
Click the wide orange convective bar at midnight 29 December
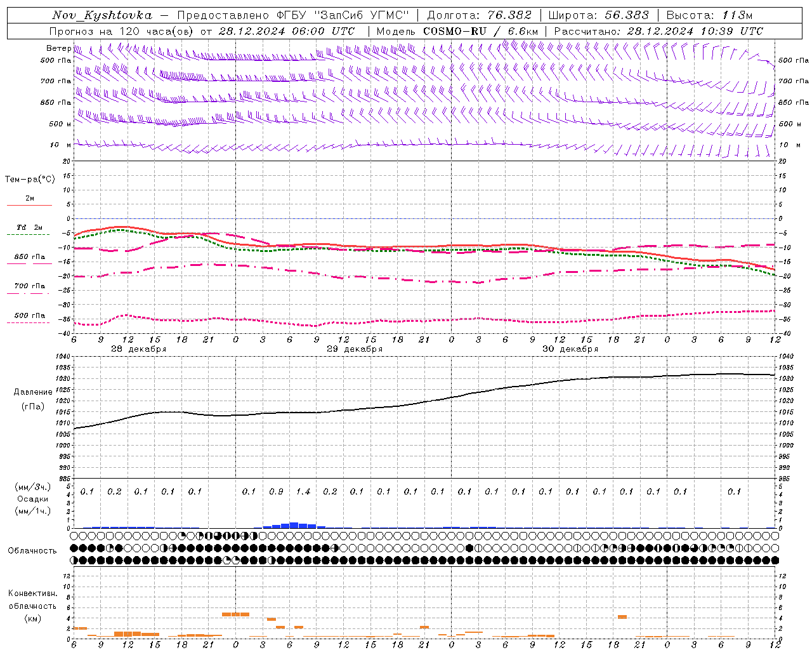(x=235, y=614)
